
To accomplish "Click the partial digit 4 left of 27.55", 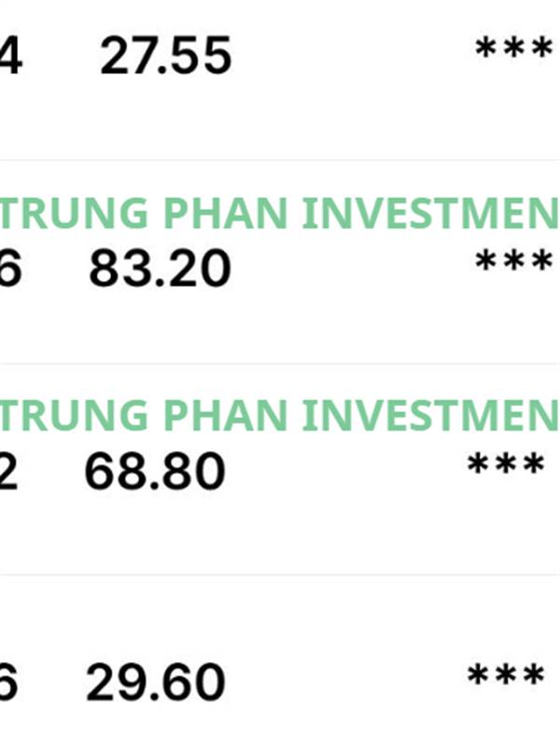I will pyautogui.click(x=9, y=58).
